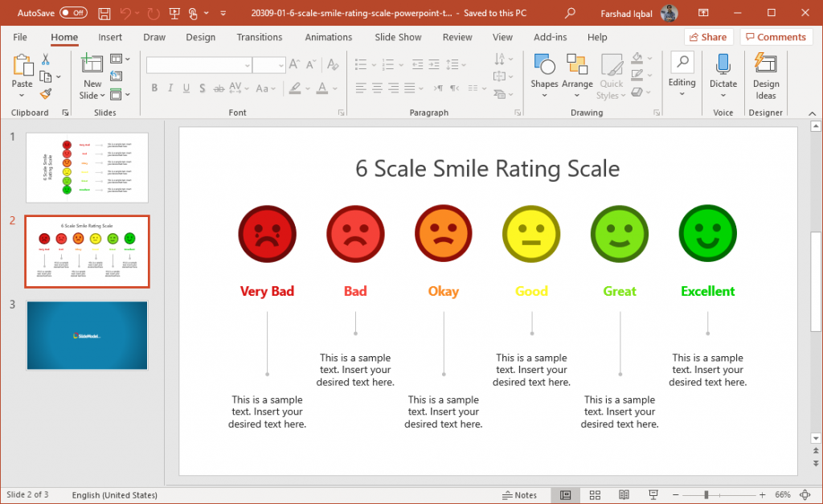Switch to Slide Sorter view icon

point(595,494)
